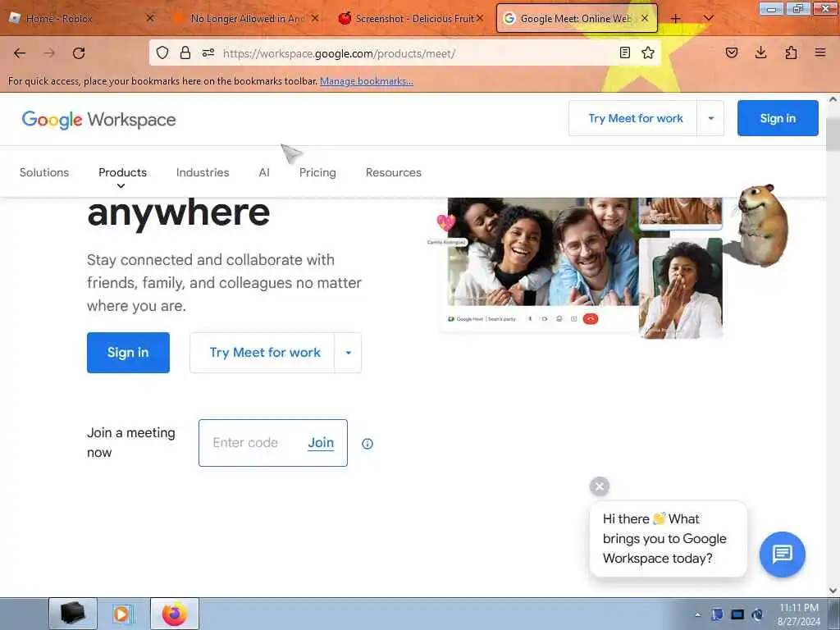840x630 pixels.
Task: Click the browser forward arrow
Action: point(49,53)
